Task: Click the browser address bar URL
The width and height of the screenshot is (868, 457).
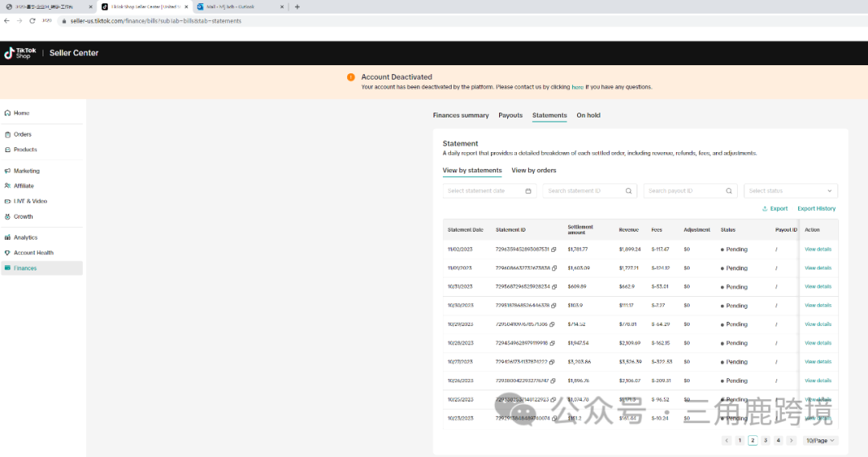Action: [156, 21]
